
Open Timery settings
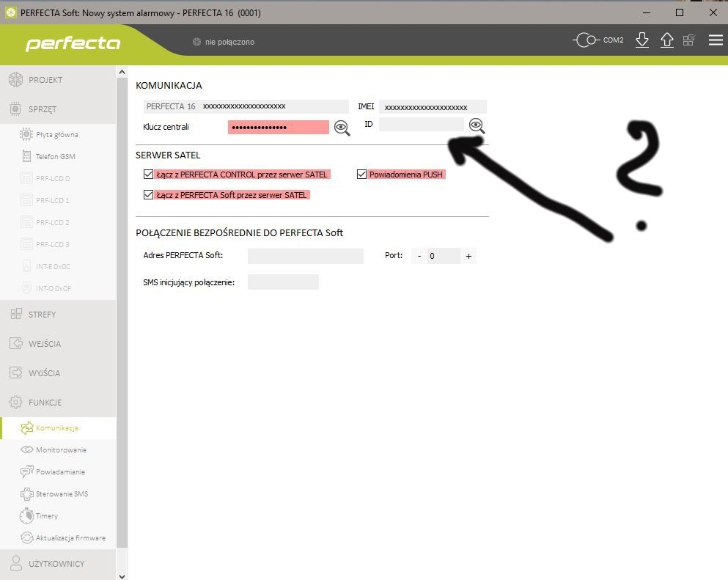coord(58,515)
